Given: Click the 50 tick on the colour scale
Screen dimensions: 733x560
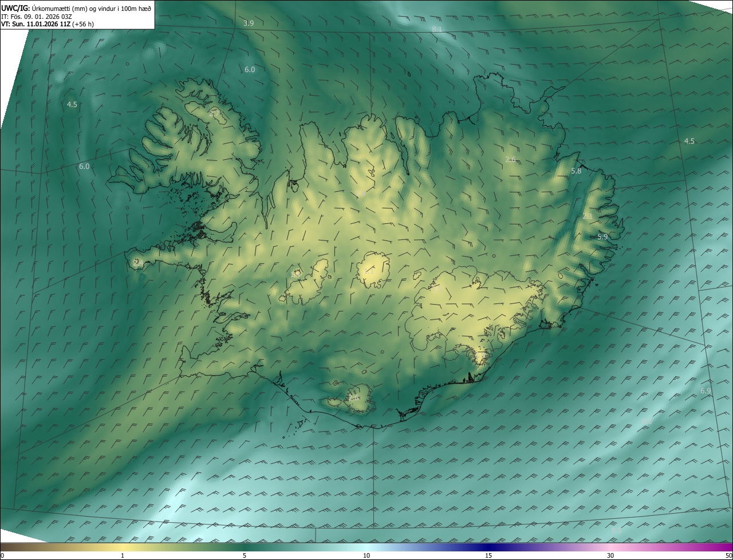Looking at the screenshot, I should [x=728, y=555].
